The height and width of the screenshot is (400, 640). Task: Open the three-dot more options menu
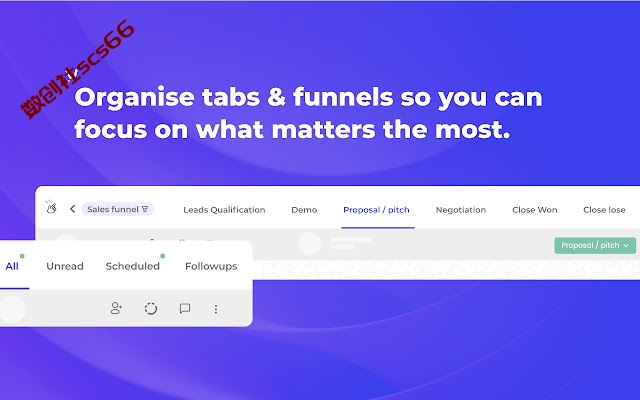tap(216, 309)
